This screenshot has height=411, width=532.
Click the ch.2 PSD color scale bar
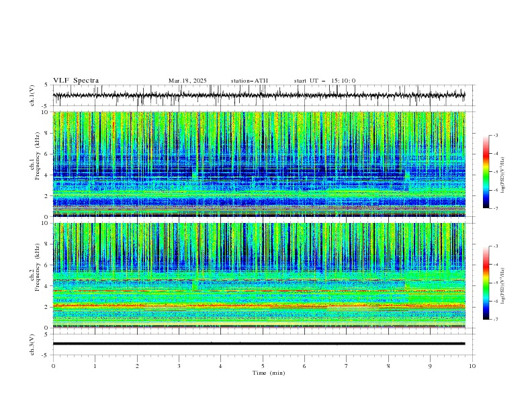(486, 283)
